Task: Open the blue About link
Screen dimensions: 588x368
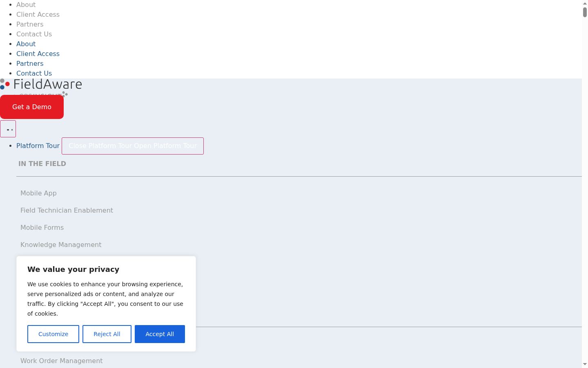Action: click(26, 44)
